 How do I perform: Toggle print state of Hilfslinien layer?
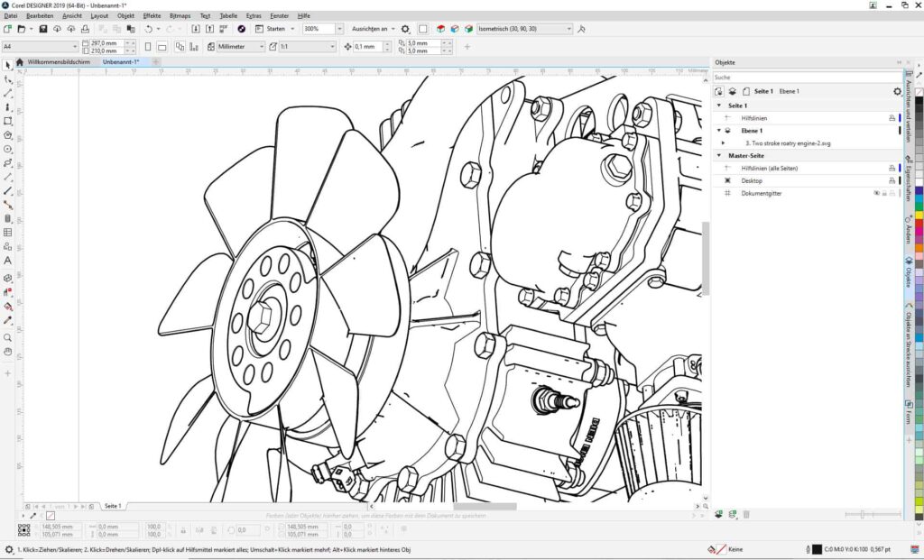(x=892, y=118)
